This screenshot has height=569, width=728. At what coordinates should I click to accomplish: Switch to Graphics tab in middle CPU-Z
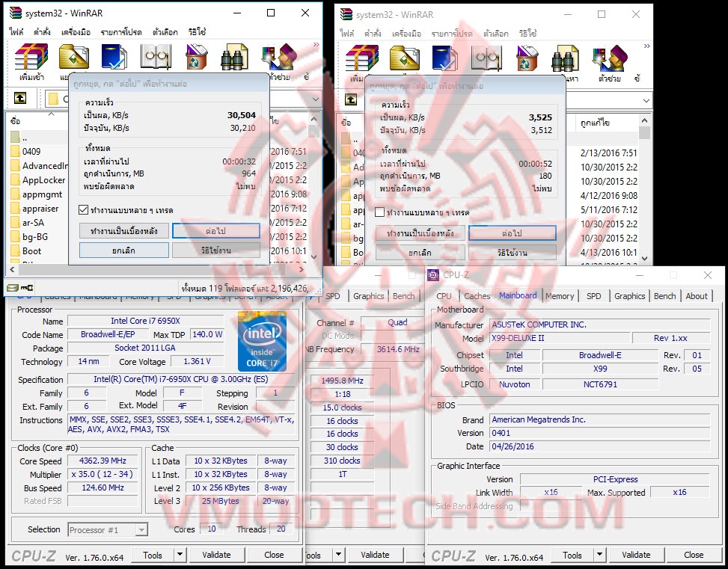point(369,295)
